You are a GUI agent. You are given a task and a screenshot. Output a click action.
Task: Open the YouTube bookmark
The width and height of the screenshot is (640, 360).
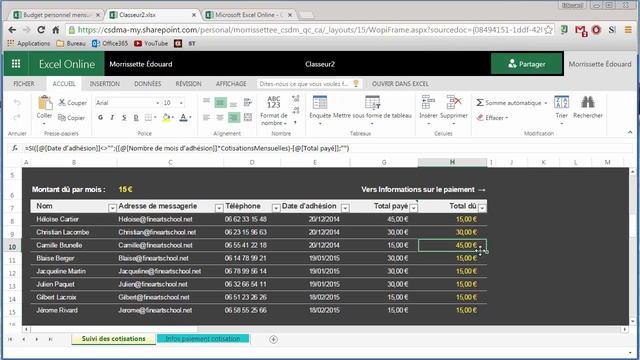coord(151,43)
